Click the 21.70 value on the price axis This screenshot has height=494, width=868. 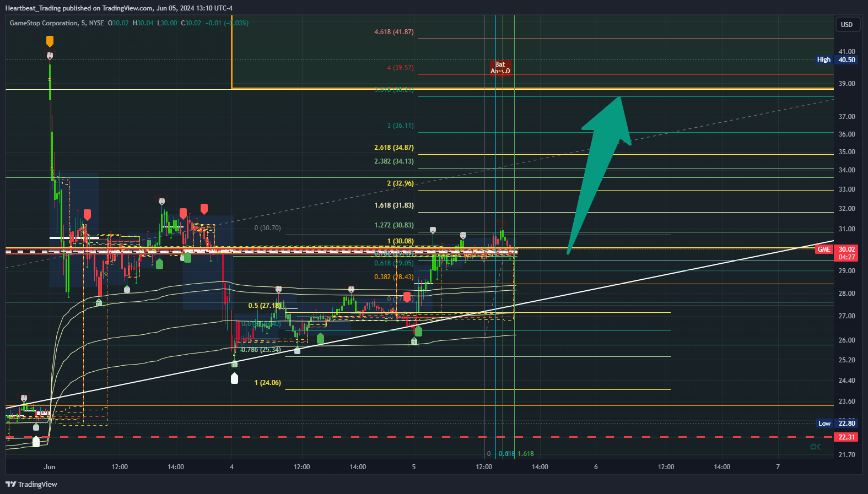(x=847, y=455)
